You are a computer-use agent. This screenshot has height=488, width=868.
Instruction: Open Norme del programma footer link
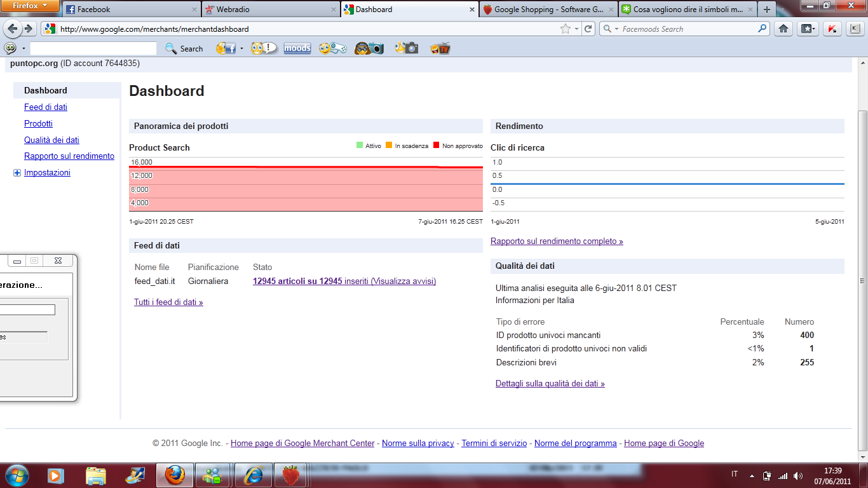coord(576,444)
